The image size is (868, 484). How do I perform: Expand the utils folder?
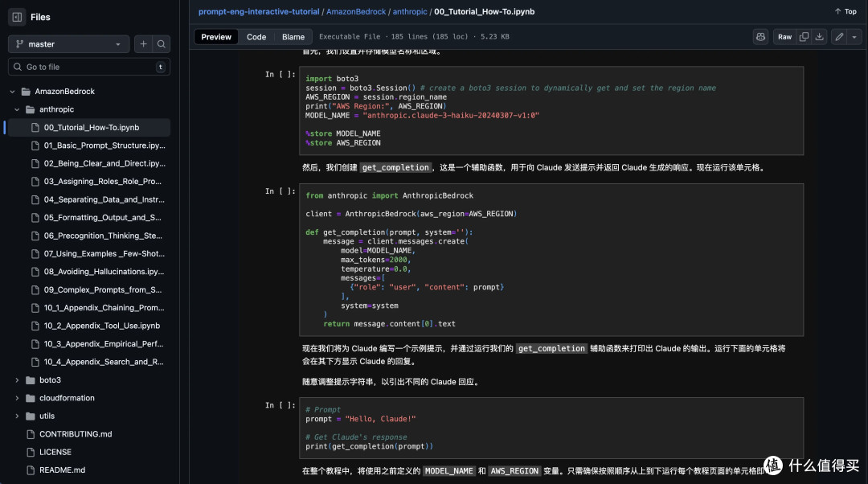[17, 416]
